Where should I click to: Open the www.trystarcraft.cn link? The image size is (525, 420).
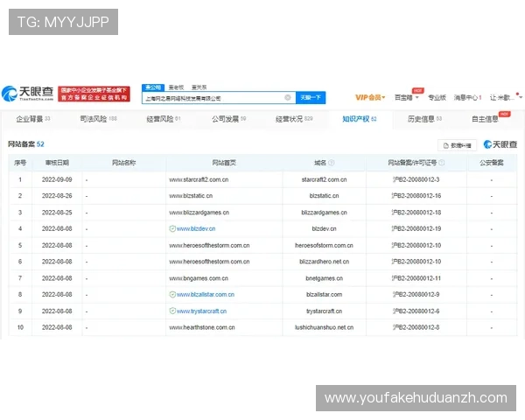[x=201, y=311]
